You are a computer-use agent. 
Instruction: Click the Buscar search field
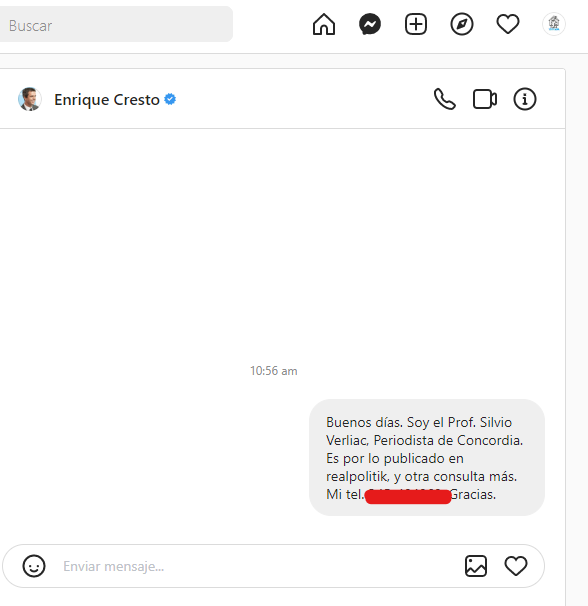pyautogui.click(x=116, y=24)
